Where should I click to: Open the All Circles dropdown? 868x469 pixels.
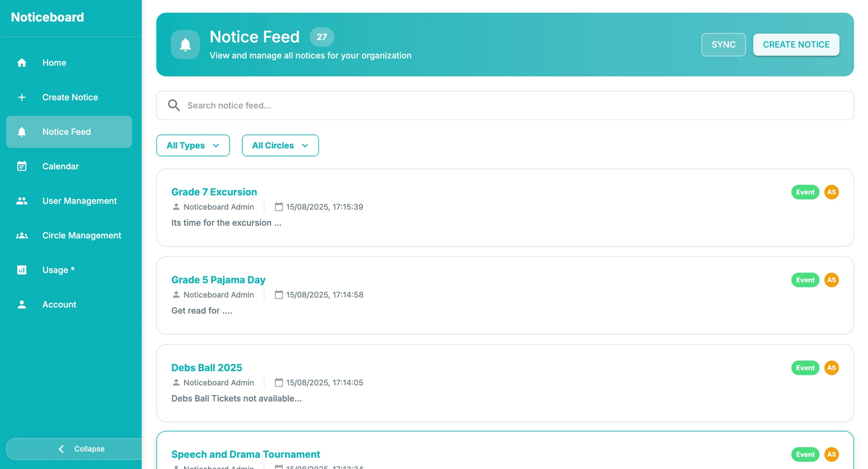pyautogui.click(x=280, y=146)
